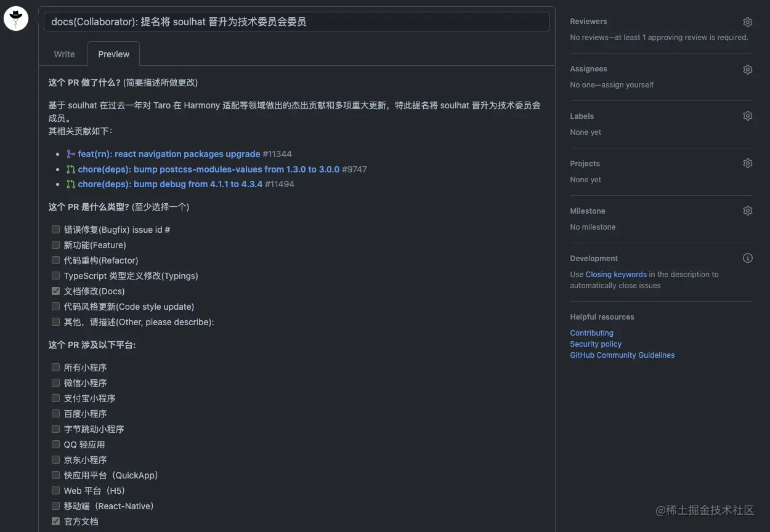Check 京东小程序 checkbox
The width and height of the screenshot is (770, 532).
tap(55, 459)
